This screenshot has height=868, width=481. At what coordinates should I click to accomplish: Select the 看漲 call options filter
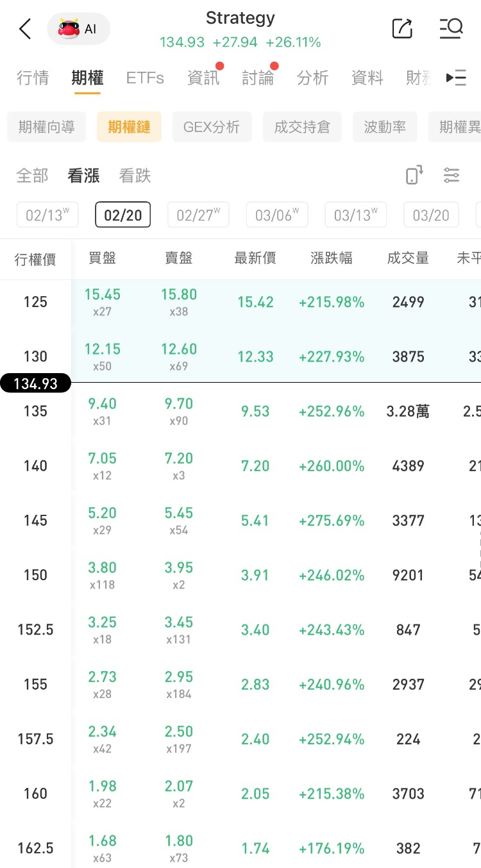[x=83, y=176]
